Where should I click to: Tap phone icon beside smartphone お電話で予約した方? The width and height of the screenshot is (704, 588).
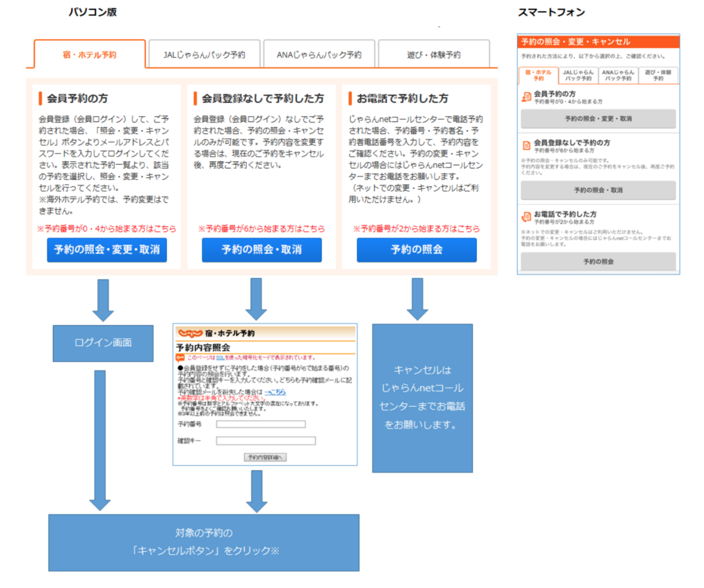[x=526, y=217]
